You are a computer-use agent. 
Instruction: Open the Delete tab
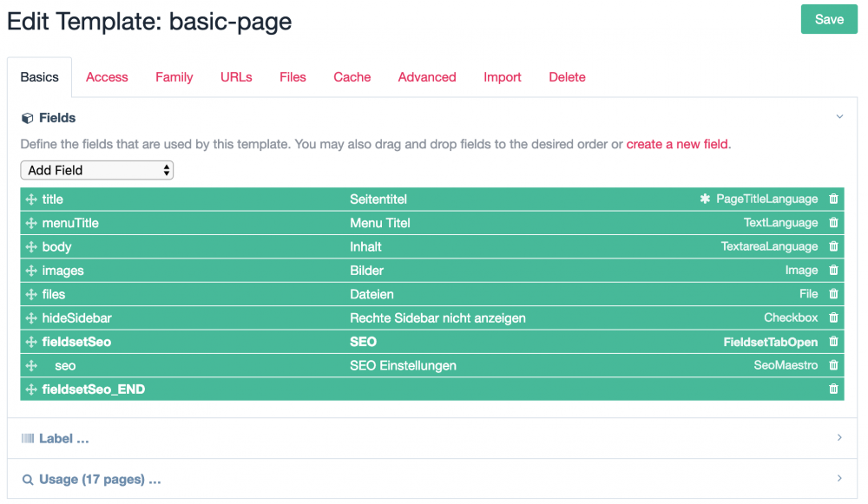pos(567,77)
